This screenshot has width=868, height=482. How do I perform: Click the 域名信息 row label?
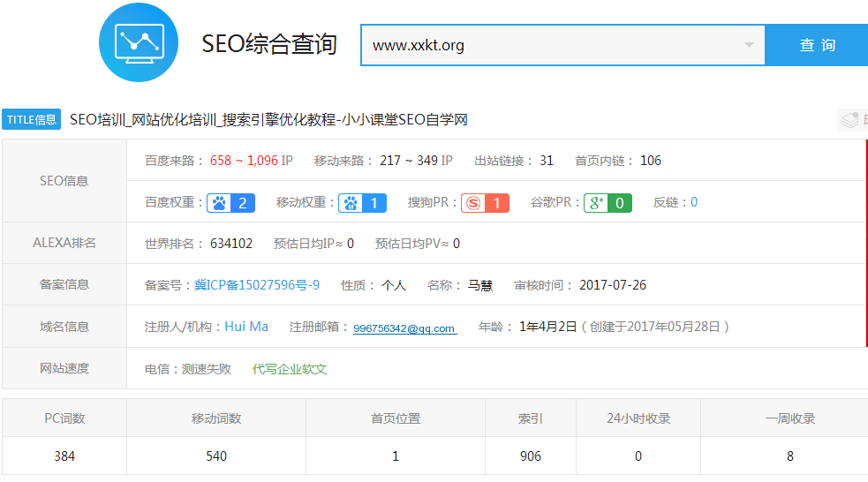point(64,327)
